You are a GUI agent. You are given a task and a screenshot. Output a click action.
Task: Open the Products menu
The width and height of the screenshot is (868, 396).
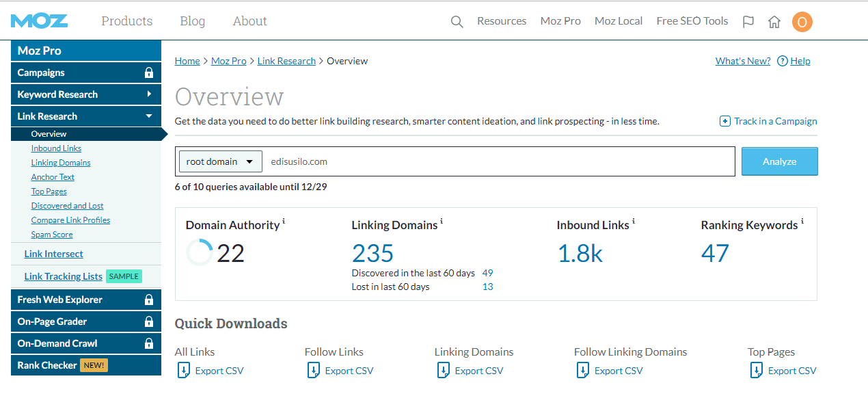point(127,21)
